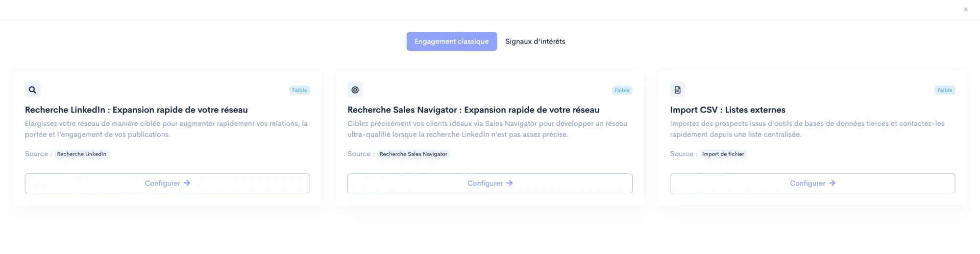Image resolution: width=980 pixels, height=254 pixels.
Task: Click the LinkedIn card description text
Action: pos(166,129)
